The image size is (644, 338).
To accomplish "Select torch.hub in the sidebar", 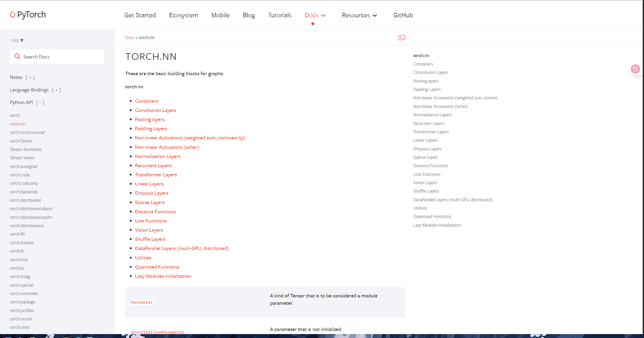I will click(19, 260).
